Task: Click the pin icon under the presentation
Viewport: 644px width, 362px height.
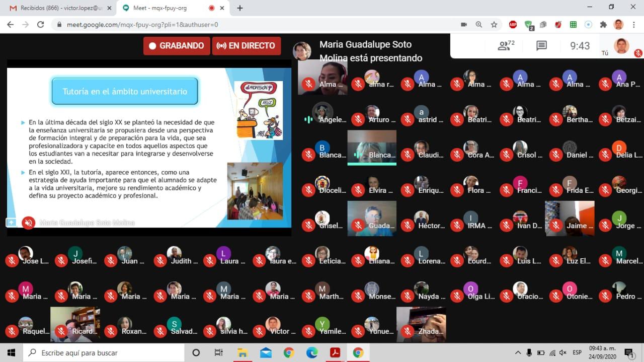Action: click(11, 222)
